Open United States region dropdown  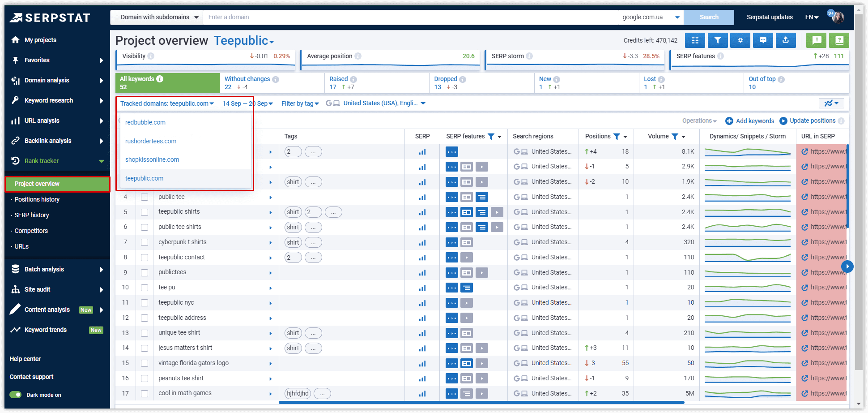pos(384,103)
